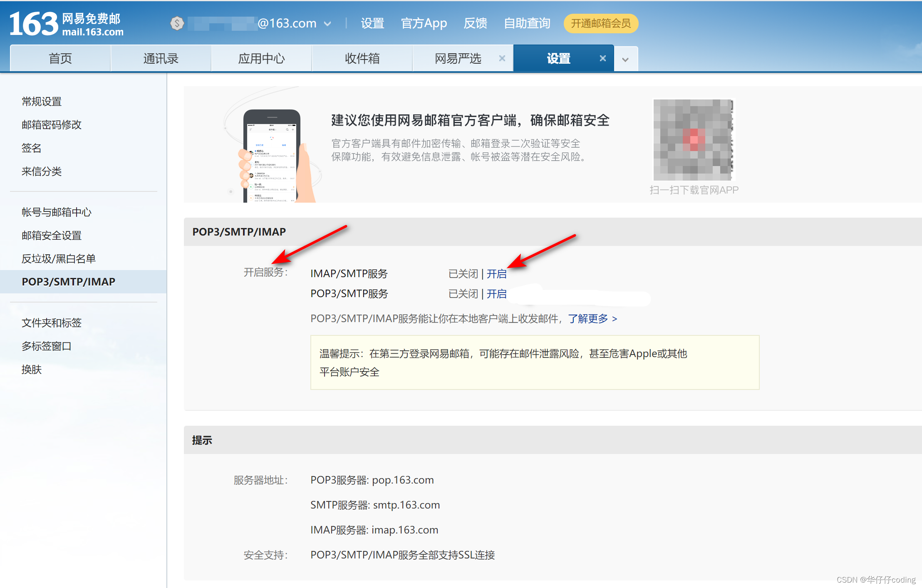The image size is (922, 588).
Task: Close the 网易严选 tab
Action: [502, 58]
